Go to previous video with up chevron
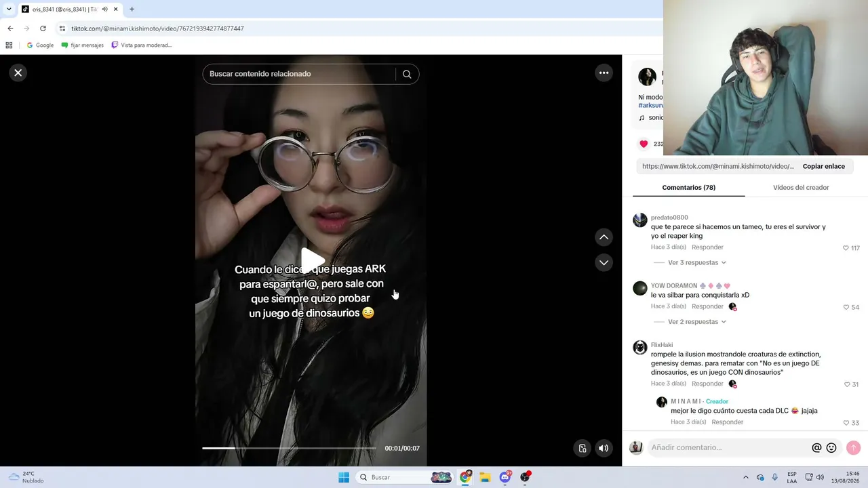868x488 pixels. coord(604,237)
